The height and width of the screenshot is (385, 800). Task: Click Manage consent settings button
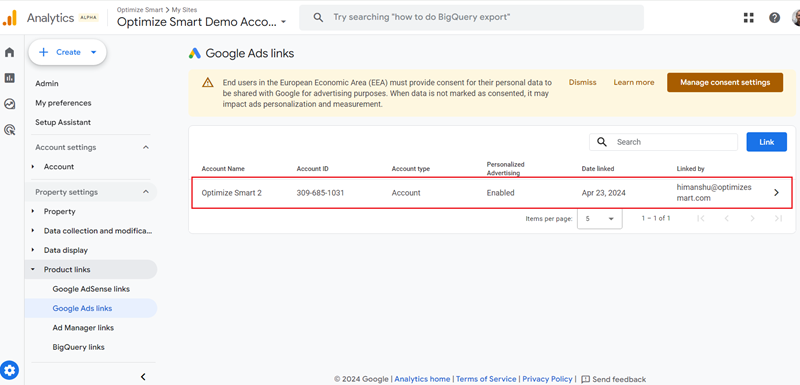[x=725, y=83]
